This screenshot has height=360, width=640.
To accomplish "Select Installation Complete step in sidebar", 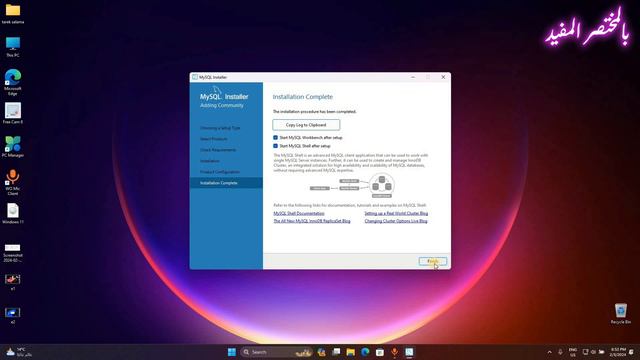I will coord(226,183).
